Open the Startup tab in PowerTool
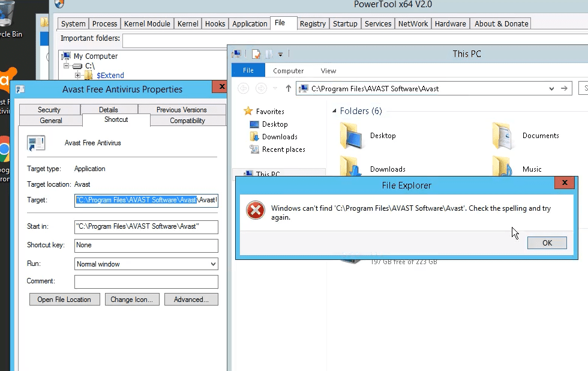The image size is (588, 371). [345, 23]
